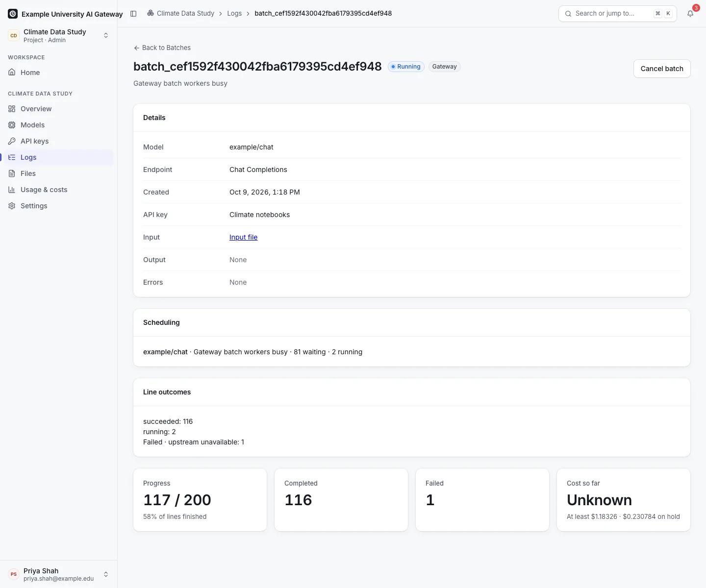Click the API keys key icon
706x588 pixels.
pyautogui.click(x=12, y=141)
